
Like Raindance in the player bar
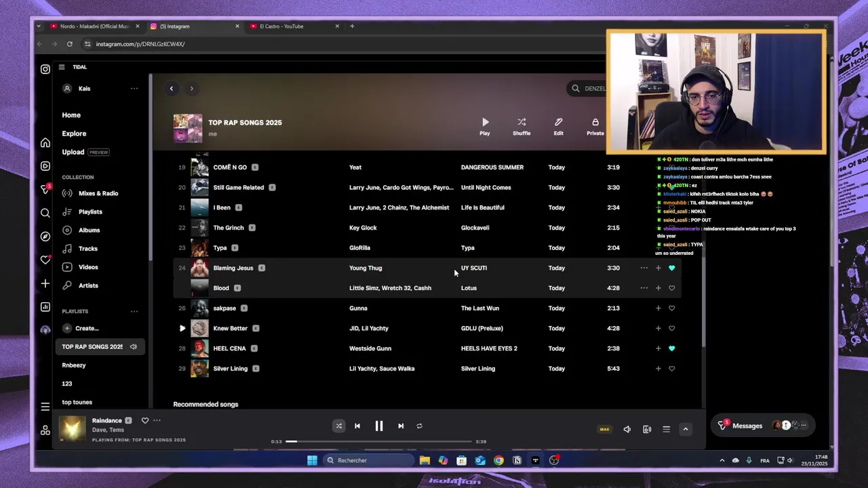[x=144, y=420]
